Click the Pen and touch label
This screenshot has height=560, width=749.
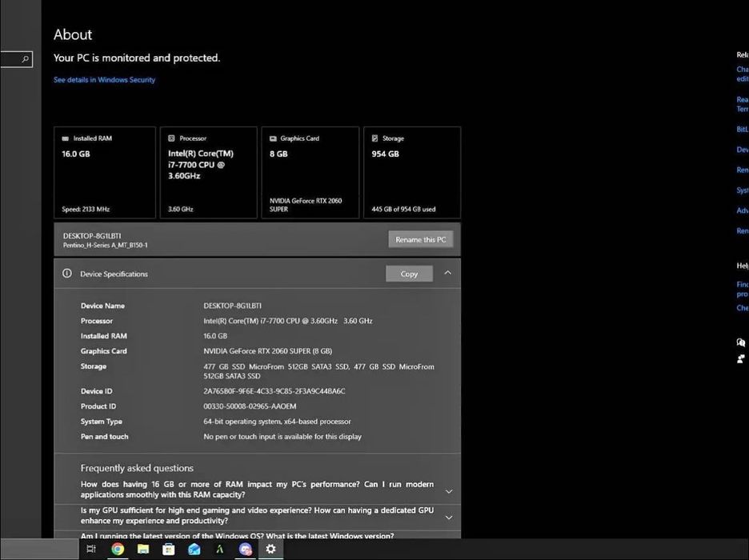click(x=105, y=436)
